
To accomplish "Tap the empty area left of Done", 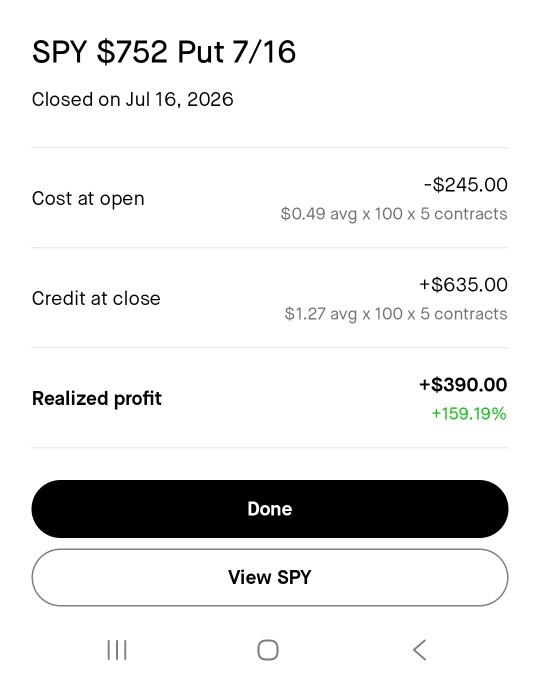I will 16,509.
